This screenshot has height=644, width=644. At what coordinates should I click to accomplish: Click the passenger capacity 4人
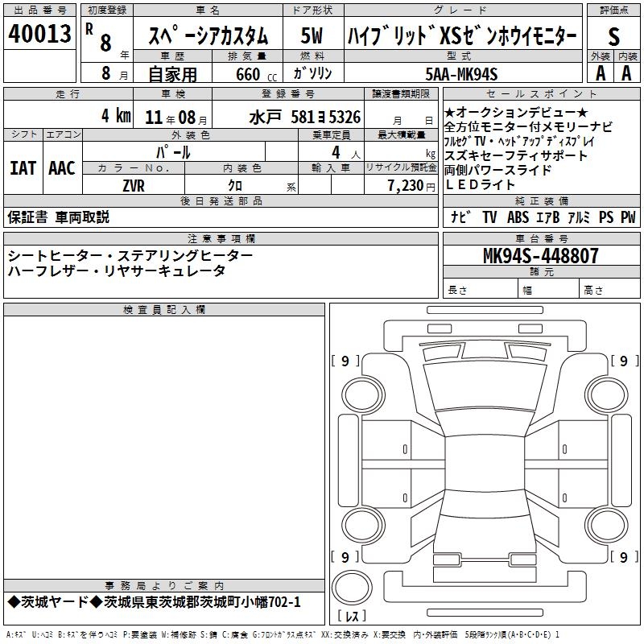[346, 152]
